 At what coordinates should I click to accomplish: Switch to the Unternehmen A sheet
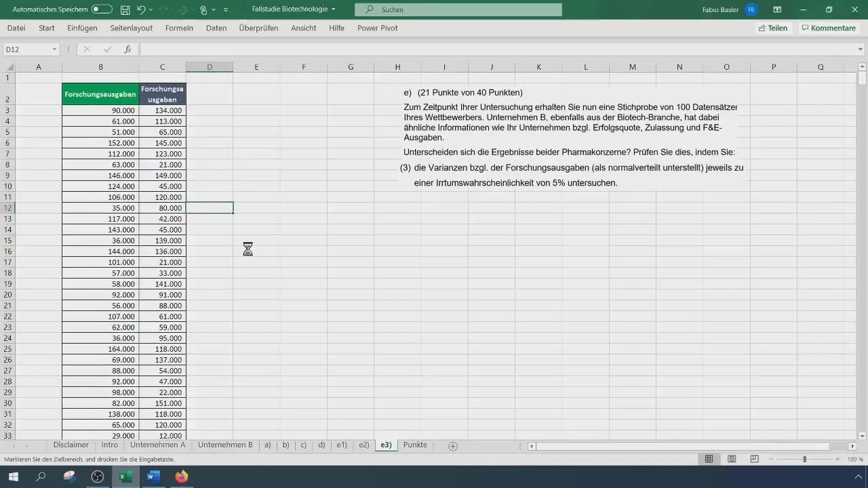158,445
